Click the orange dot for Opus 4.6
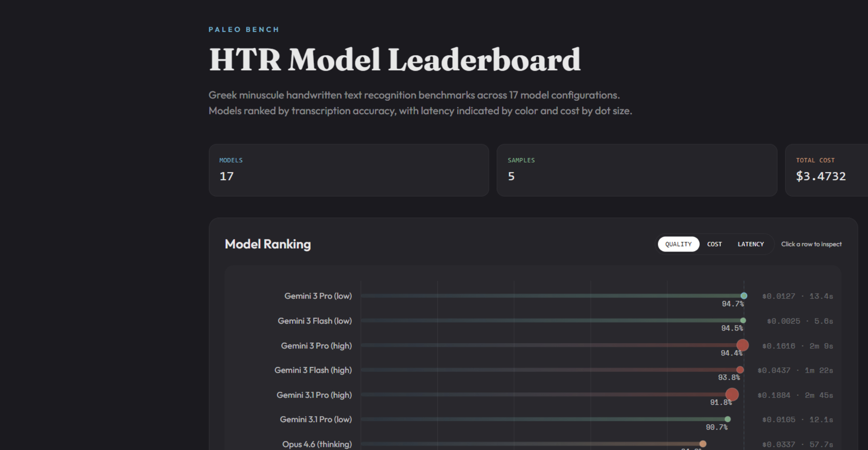Screen dimensions: 868x450 (x=703, y=444)
